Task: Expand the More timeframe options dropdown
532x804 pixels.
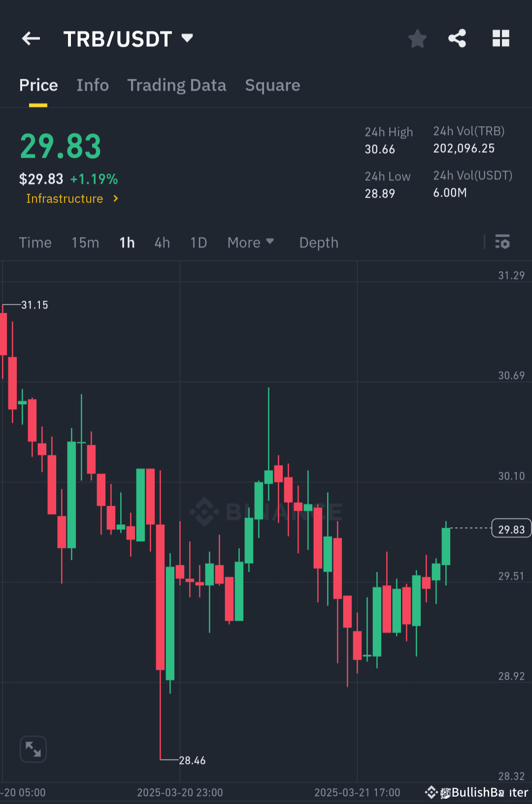Action: tap(251, 242)
